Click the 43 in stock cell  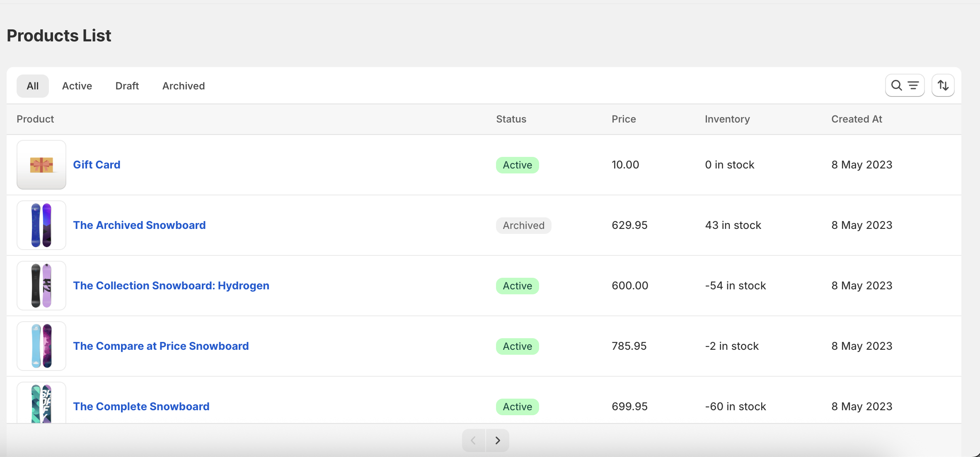(733, 225)
